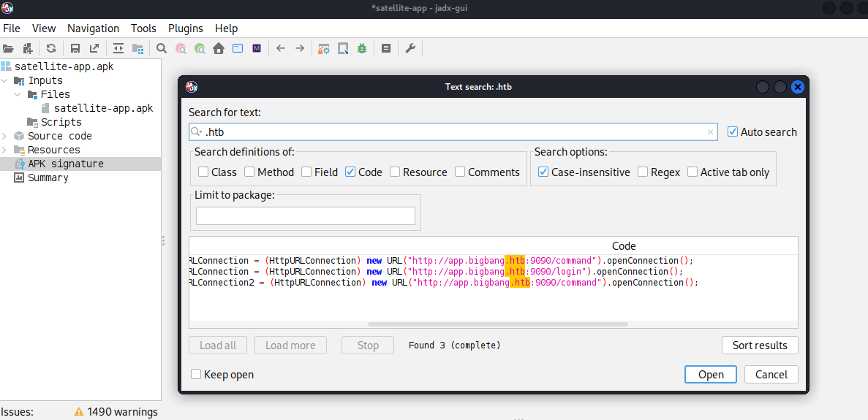The height and width of the screenshot is (420, 868).
Task: Open the File menu
Action: pyautogui.click(x=12, y=28)
